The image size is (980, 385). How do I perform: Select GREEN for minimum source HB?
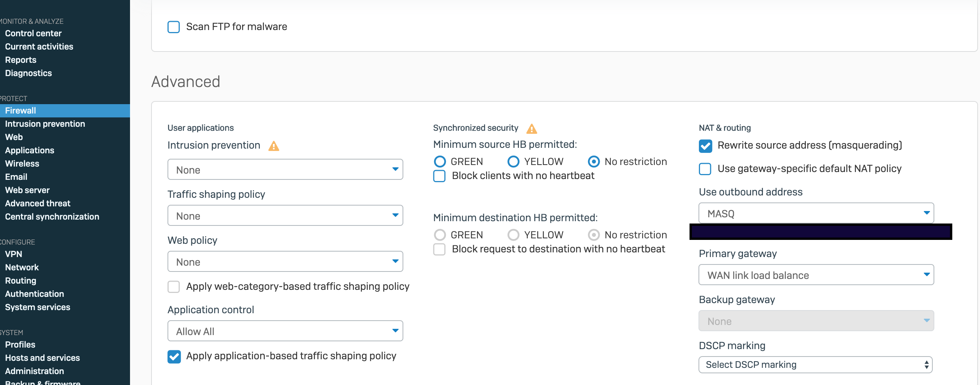point(440,161)
